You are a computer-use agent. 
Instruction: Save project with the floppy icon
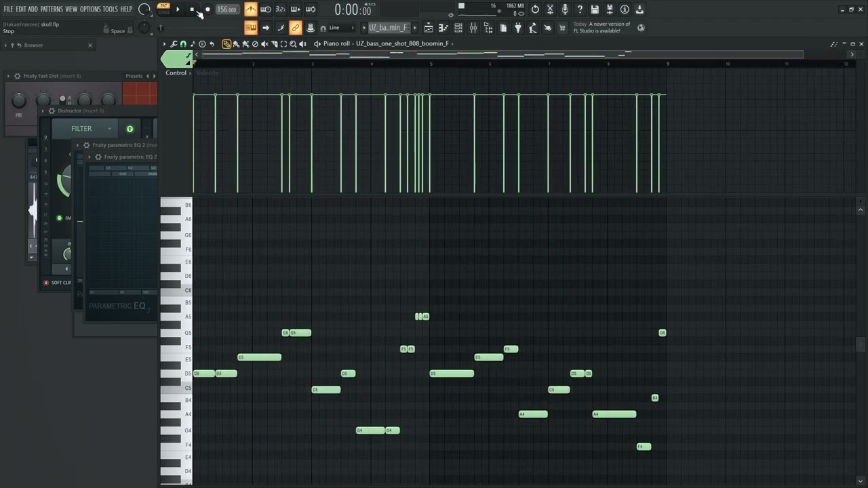tap(595, 9)
